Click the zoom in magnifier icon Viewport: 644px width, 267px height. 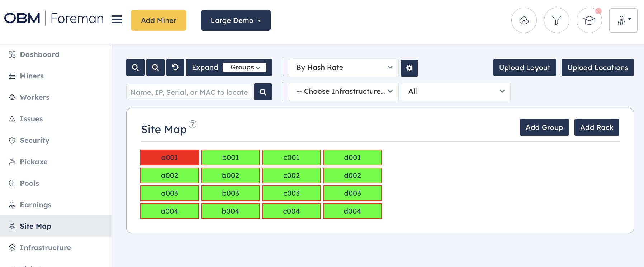coord(155,67)
